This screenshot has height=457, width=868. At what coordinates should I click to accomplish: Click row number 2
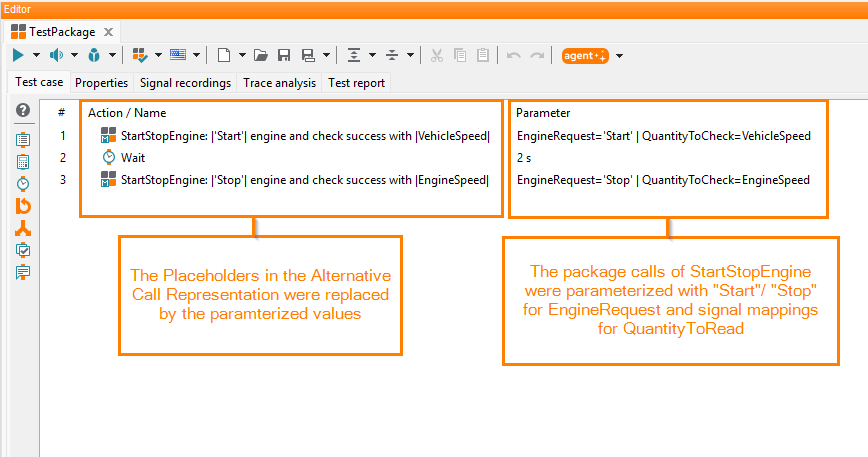63,158
